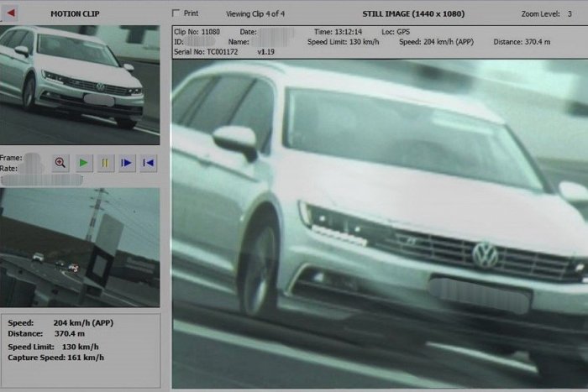Pause the motion clip playback
The image size is (588, 392).
click(104, 163)
